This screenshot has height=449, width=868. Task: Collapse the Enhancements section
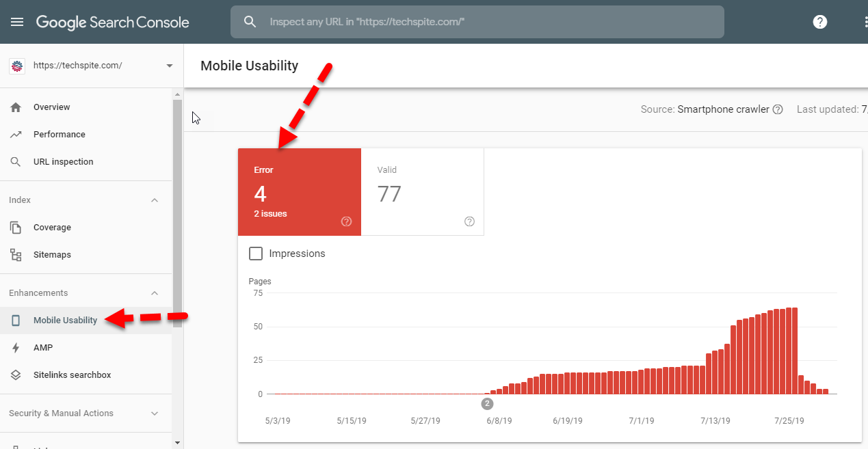tap(155, 293)
